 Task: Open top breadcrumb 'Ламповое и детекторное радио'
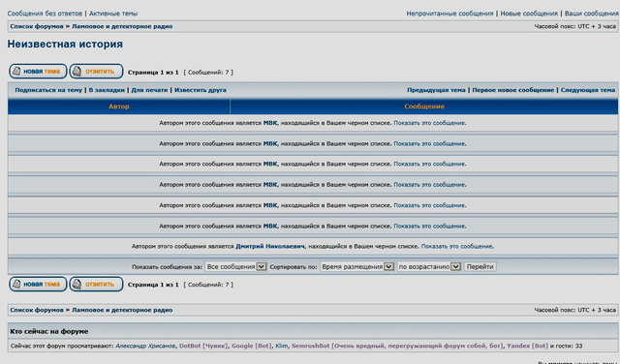pos(122,26)
